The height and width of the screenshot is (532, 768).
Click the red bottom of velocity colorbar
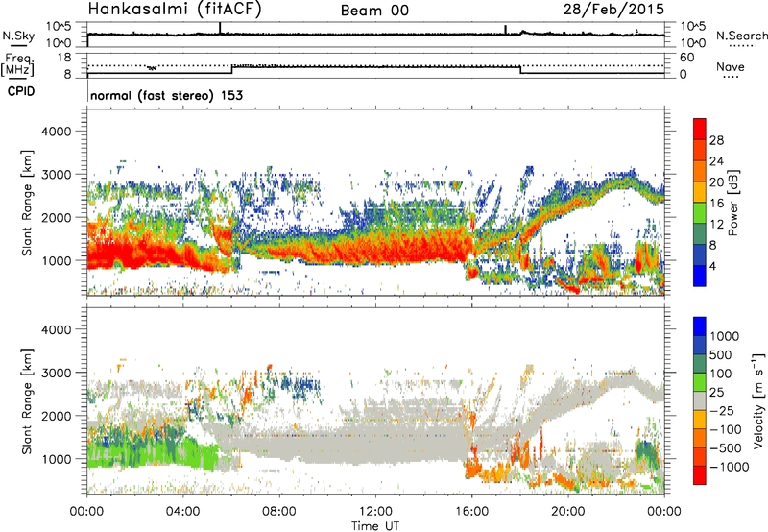(700, 475)
